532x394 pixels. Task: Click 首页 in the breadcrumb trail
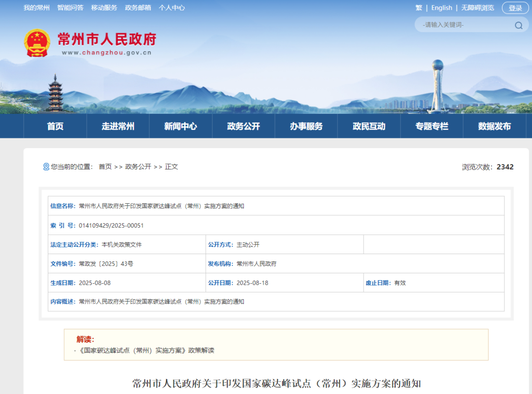(105, 166)
